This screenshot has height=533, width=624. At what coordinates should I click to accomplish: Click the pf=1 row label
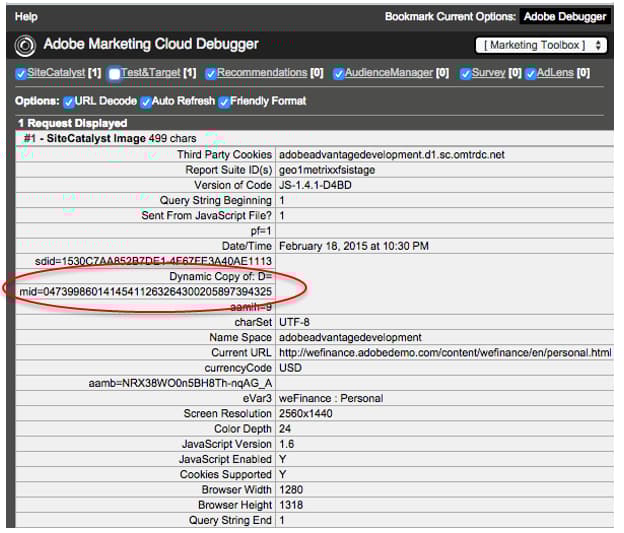(261, 231)
